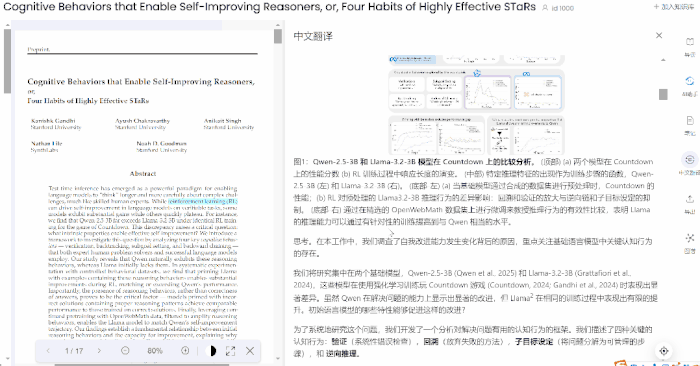Zoom out with the minus icon

[x=125, y=351]
